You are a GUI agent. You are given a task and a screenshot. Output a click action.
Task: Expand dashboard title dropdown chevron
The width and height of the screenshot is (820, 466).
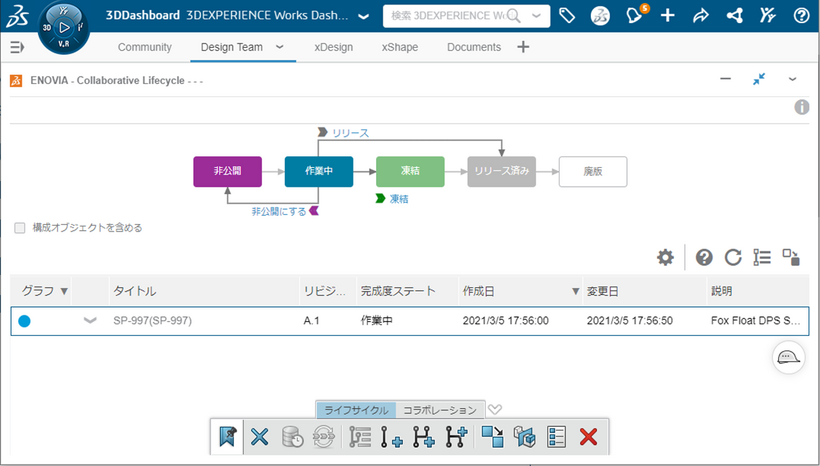tap(363, 16)
